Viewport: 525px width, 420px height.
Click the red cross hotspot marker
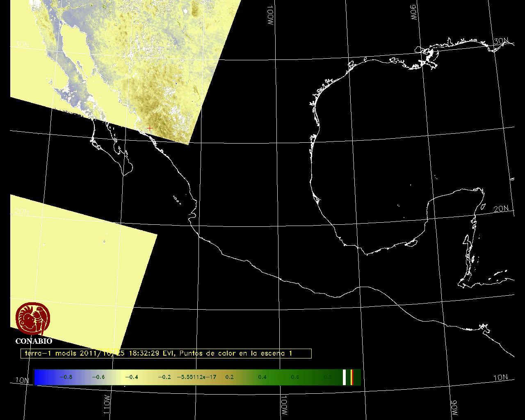tap(150, 128)
